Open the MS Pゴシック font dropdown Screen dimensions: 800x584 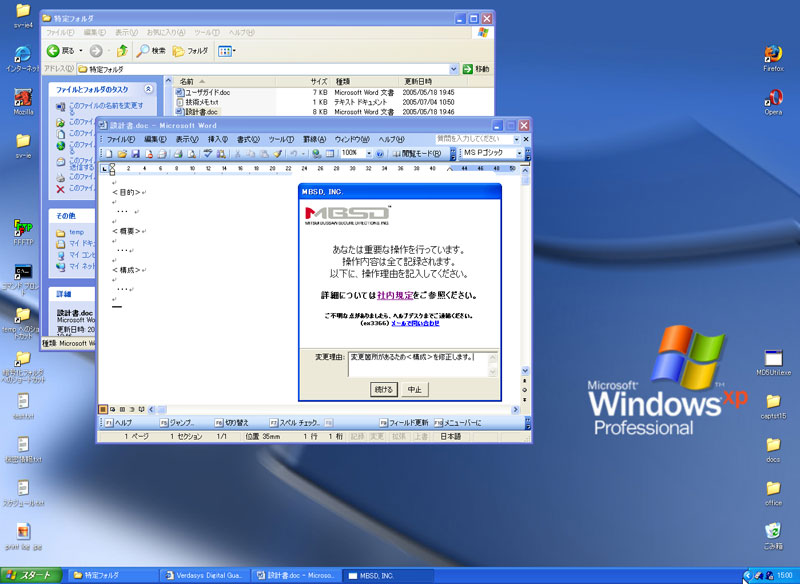[x=519, y=153]
